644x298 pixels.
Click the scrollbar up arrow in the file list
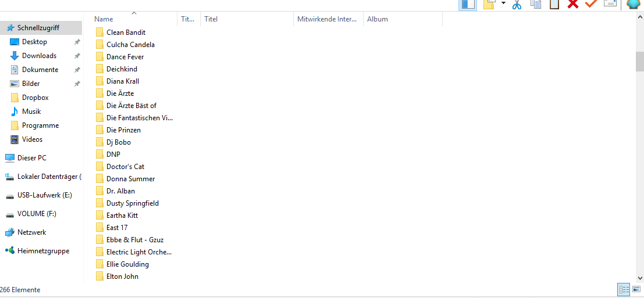(639, 17)
